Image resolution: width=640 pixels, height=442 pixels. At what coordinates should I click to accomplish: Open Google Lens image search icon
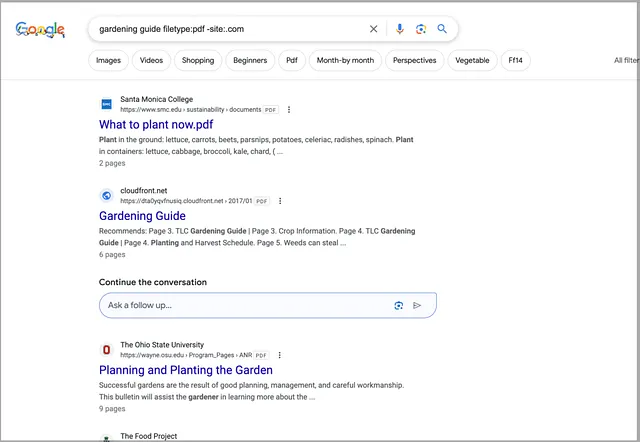tap(421, 29)
